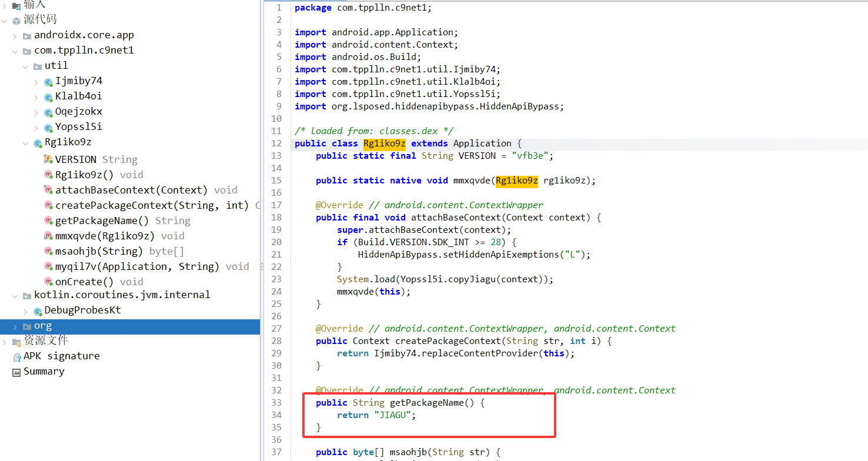This screenshot has height=461, width=868.
Task: Collapse the util package
Action: (26, 66)
